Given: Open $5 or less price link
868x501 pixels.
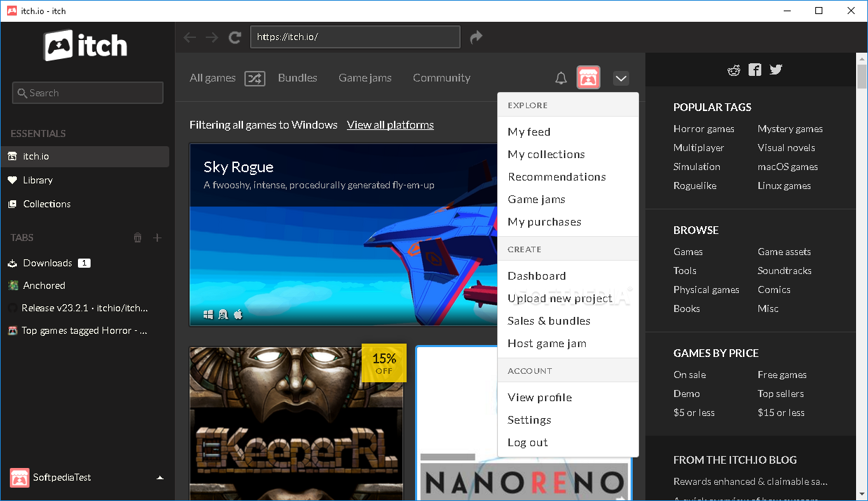Looking at the screenshot, I should click(694, 413).
